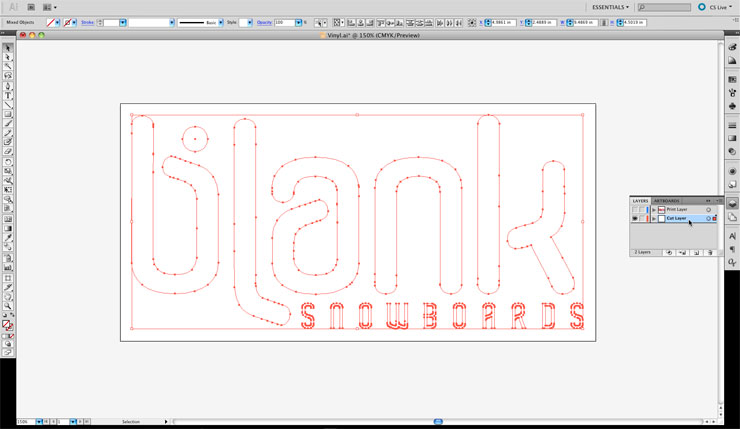The height and width of the screenshot is (429, 740).
Task: Click the Stroke link in control bar
Action: pos(87,23)
